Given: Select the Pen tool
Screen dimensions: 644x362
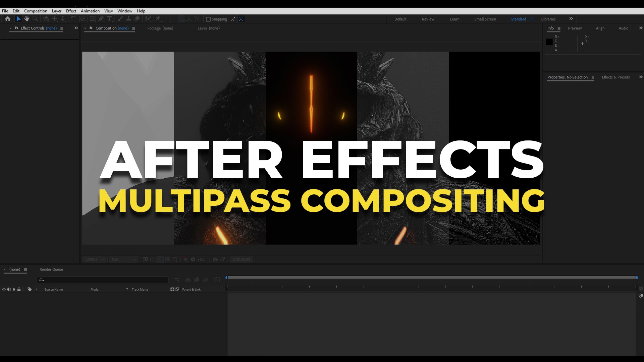Looking at the screenshot, I should [101, 19].
